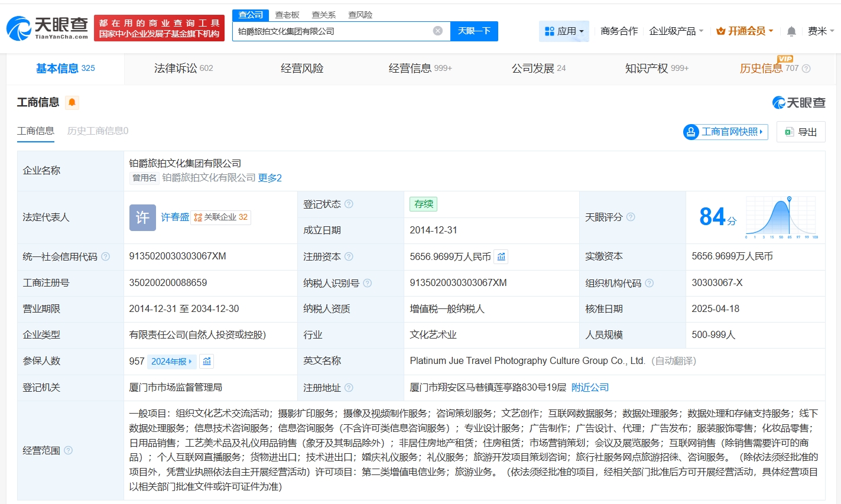
Task: Click the blue grid icon beside 应用
Action: point(550,31)
